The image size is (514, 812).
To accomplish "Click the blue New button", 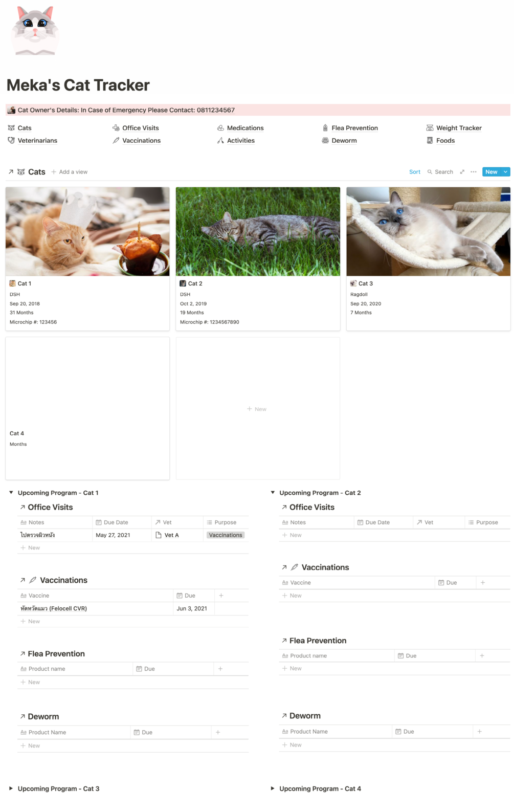I will click(x=491, y=172).
